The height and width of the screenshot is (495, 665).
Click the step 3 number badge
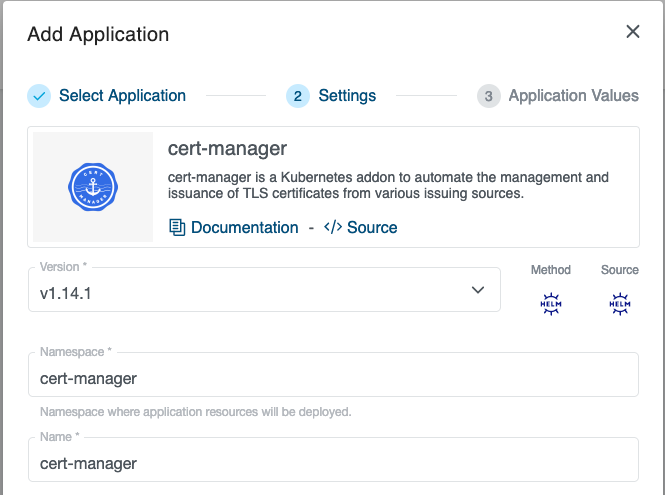488,96
